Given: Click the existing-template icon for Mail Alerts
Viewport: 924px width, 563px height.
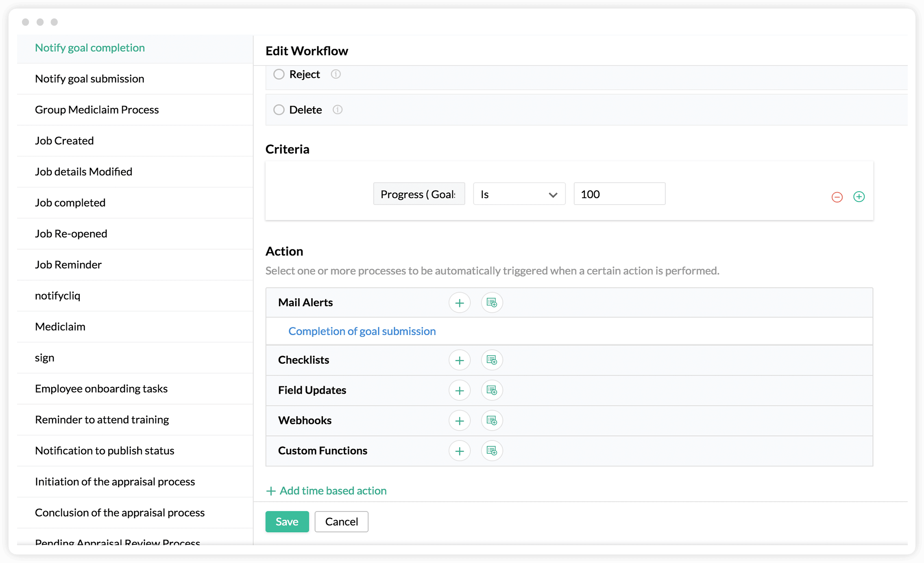Looking at the screenshot, I should pyautogui.click(x=492, y=303).
